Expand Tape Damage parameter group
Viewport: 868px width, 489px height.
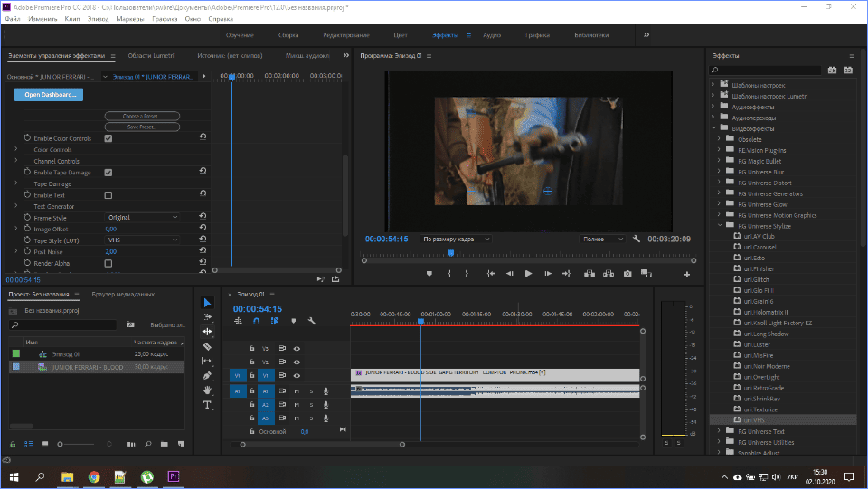pyautogui.click(x=16, y=183)
